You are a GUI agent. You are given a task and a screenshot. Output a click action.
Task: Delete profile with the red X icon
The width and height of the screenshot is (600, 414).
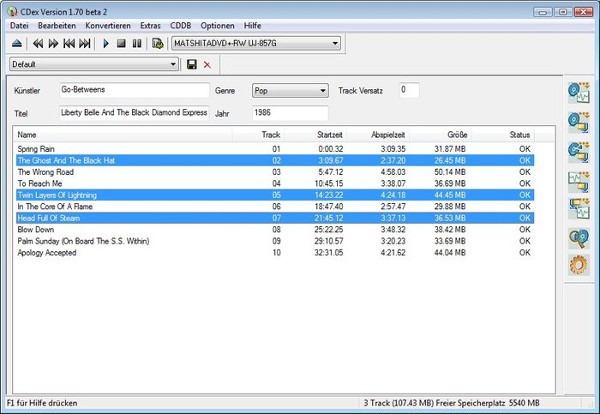(207, 64)
